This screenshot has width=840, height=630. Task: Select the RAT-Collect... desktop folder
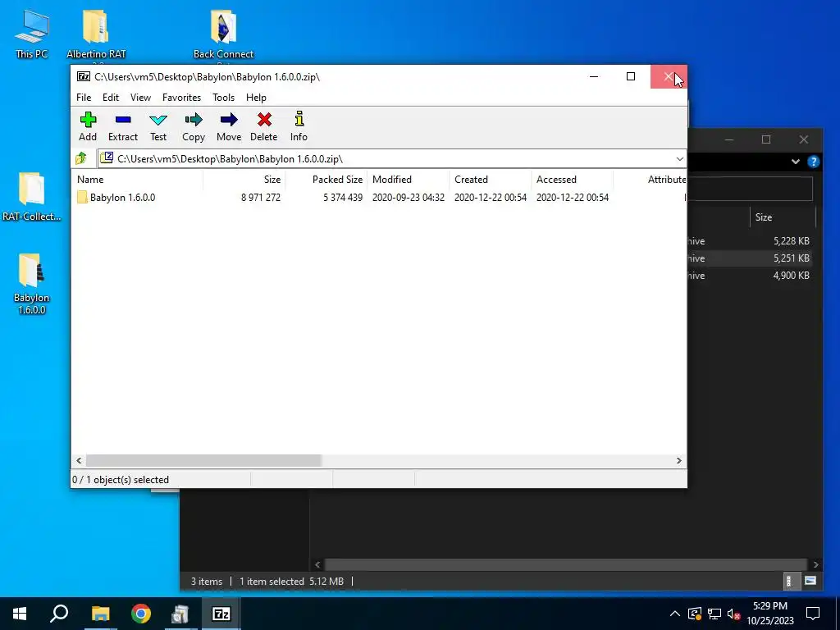[32, 197]
